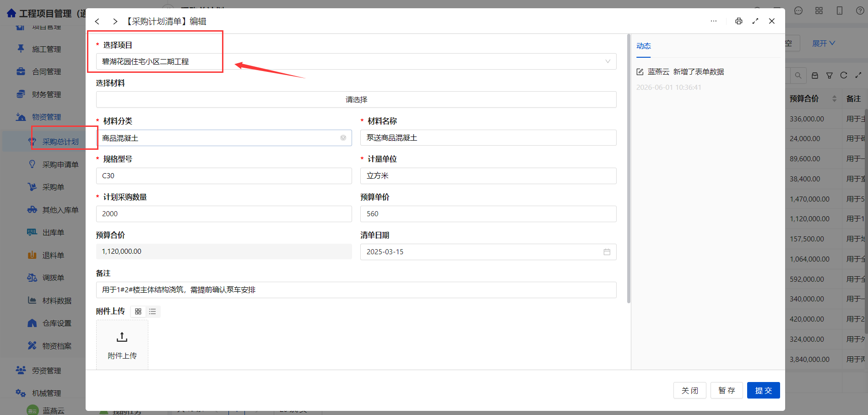Screen dimensions: 868x415
Task: Click filter funnel icon in table toolbar
Action: 830,76
